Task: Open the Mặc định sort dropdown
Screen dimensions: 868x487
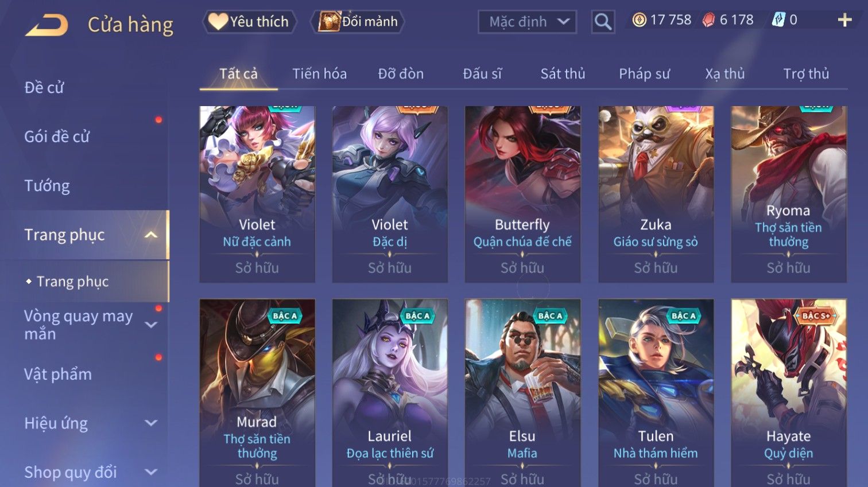Action: [527, 22]
